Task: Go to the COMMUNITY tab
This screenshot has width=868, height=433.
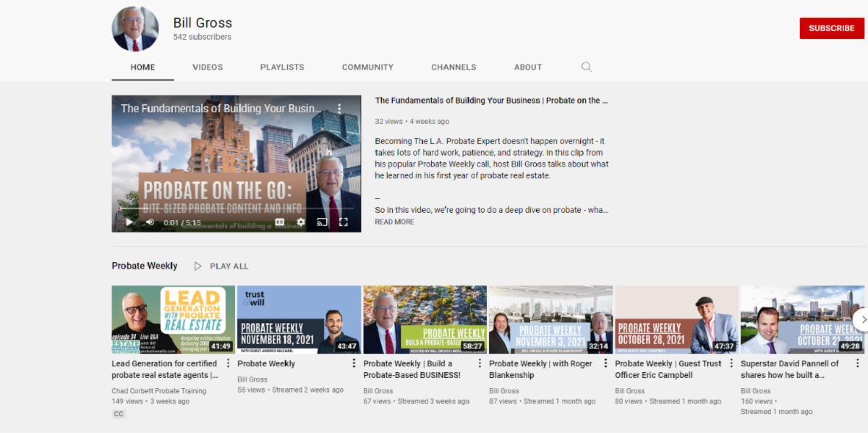Action: tap(367, 67)
